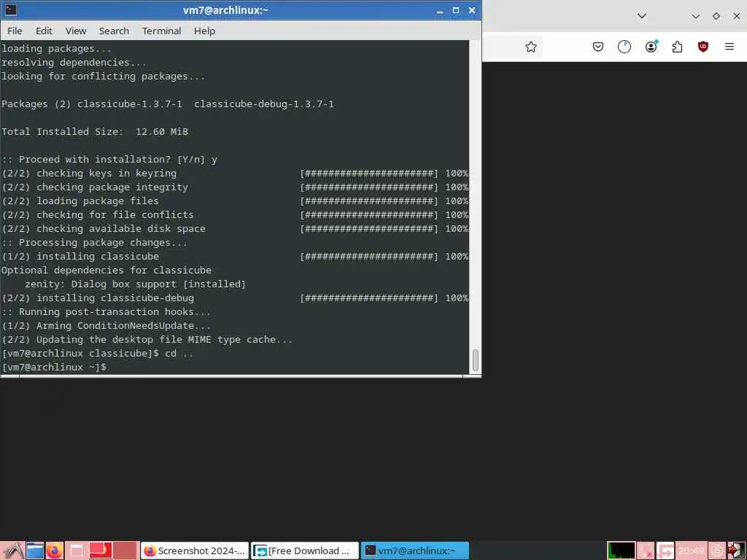Open the Help menu in terminal
This screenshot has height=560, width=747.
(x=204, y=31)
